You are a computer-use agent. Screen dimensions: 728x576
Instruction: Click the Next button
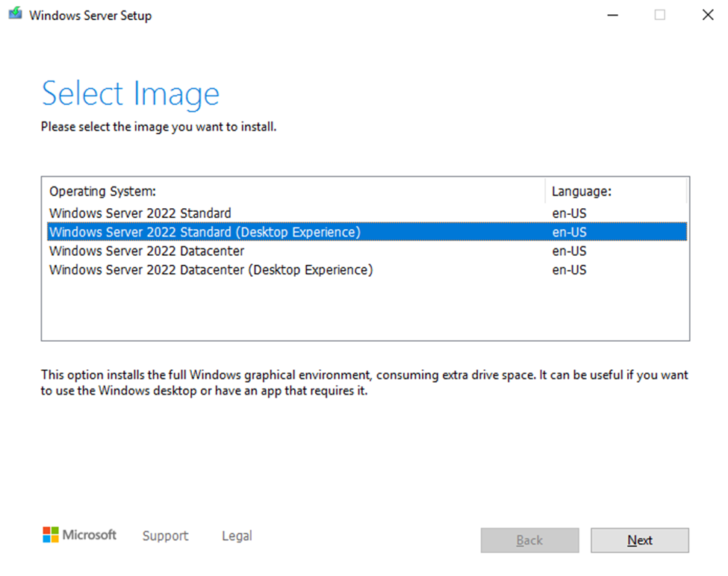[640, 540]
